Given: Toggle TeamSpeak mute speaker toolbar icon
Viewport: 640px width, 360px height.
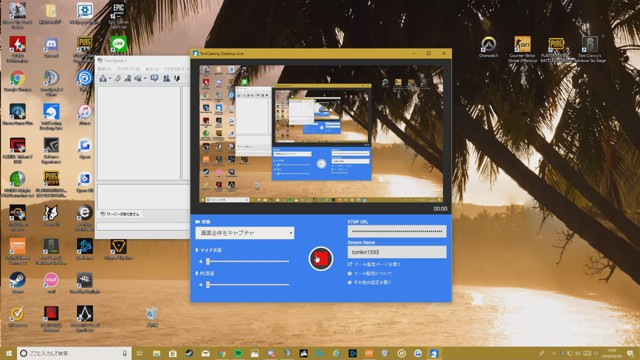Looking at the screenshot, I should pos(138,78).
